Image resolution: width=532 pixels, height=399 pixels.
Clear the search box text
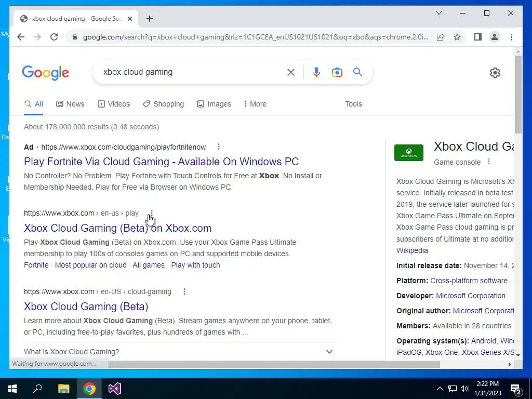(x=291, y=72)
